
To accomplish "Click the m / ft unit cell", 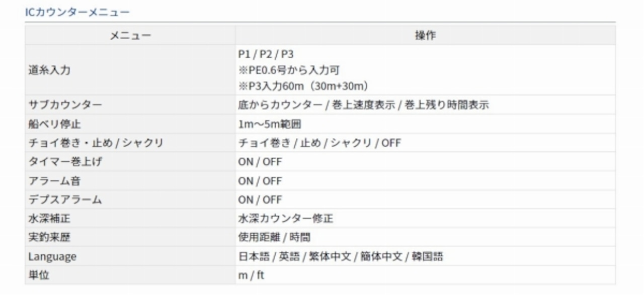I will click(x=251, y=275).
